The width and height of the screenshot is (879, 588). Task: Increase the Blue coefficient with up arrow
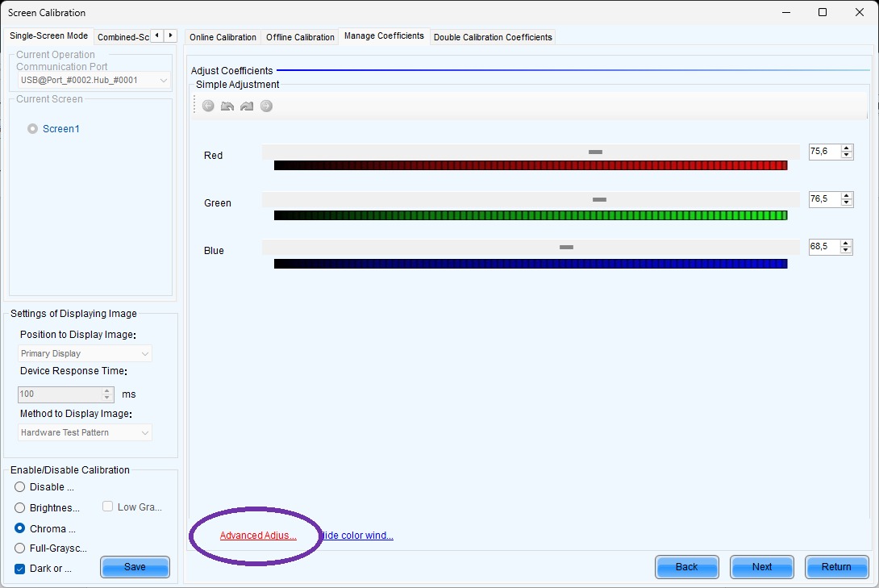847,244
